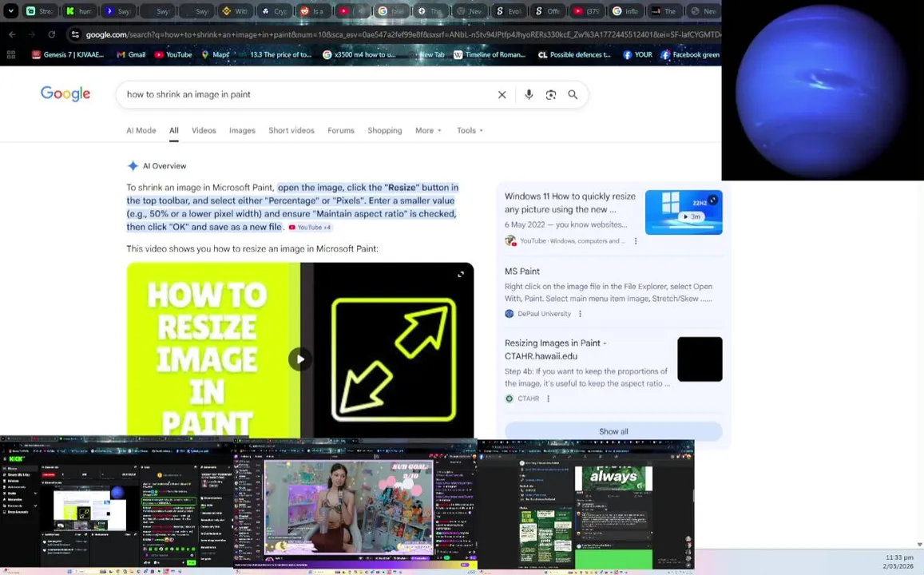Click the Google logo
Screen dimensions: 924x575
coord(65,93)
